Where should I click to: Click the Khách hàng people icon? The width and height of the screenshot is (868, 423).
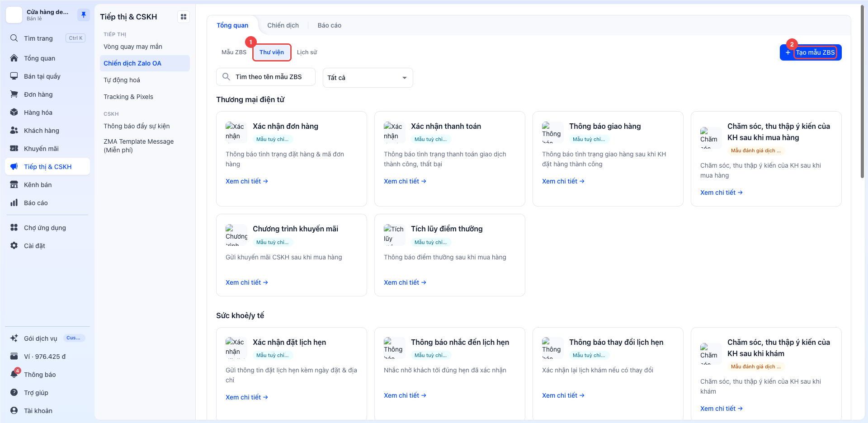14,131
